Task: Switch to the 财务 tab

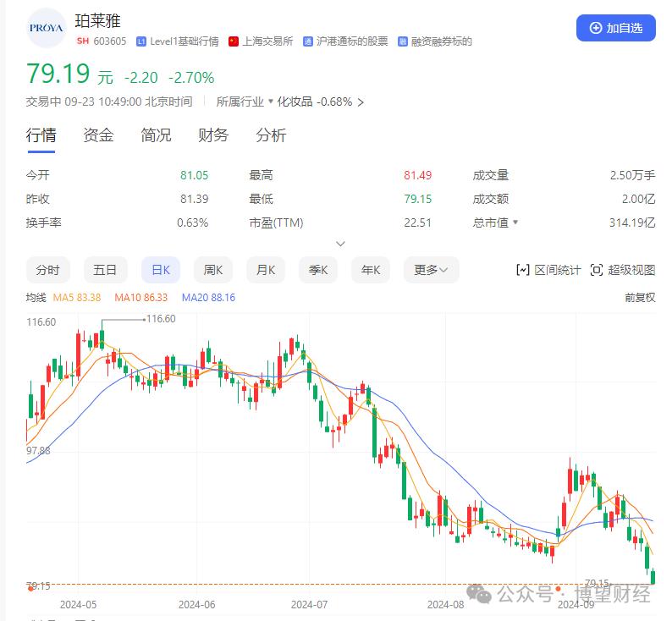Action: click(x=213, y=135)
